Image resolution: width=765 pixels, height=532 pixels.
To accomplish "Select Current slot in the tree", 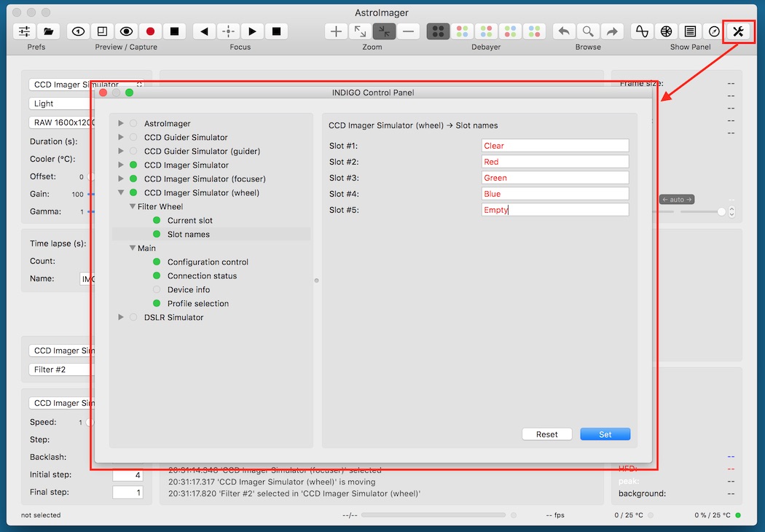I will click(189, 221).
